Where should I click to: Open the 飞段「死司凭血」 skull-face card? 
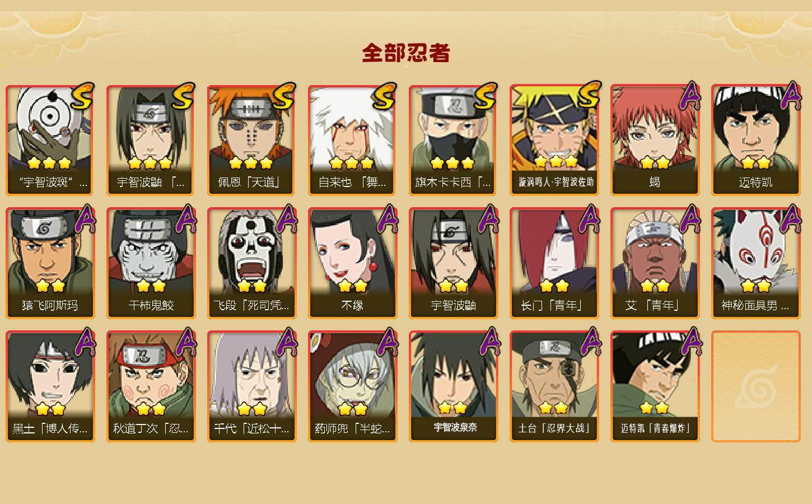(251, 263)
